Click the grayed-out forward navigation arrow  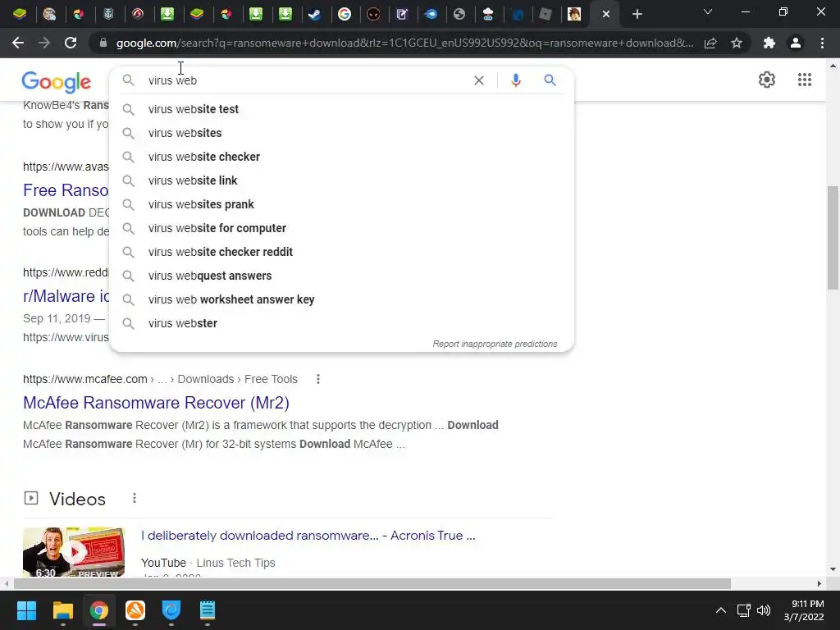pos(44,43)
